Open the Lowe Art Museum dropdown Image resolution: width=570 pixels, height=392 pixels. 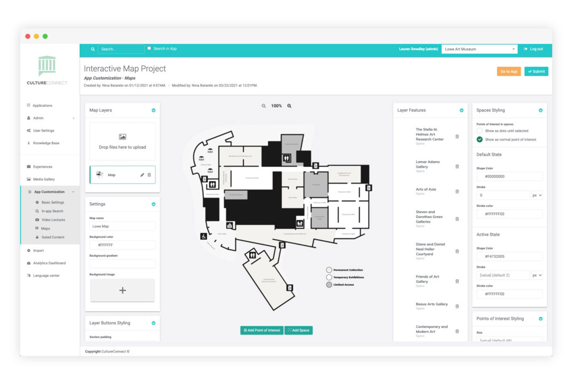click(479, 49)
